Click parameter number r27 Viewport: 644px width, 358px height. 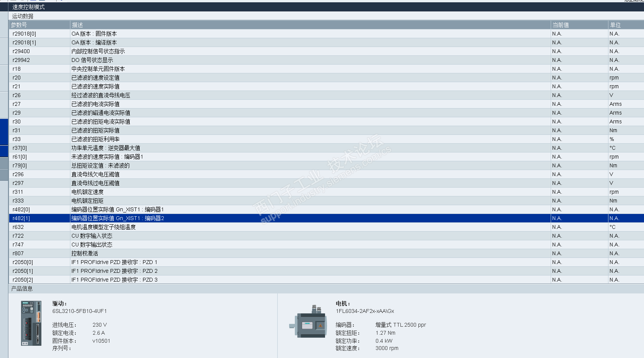click(16, 104)
